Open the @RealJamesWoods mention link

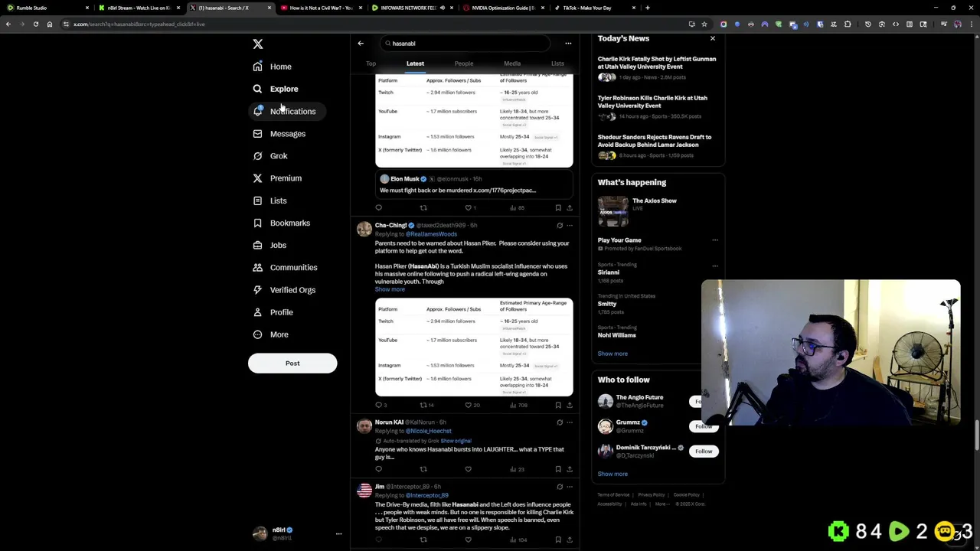[x=431, y=233]
